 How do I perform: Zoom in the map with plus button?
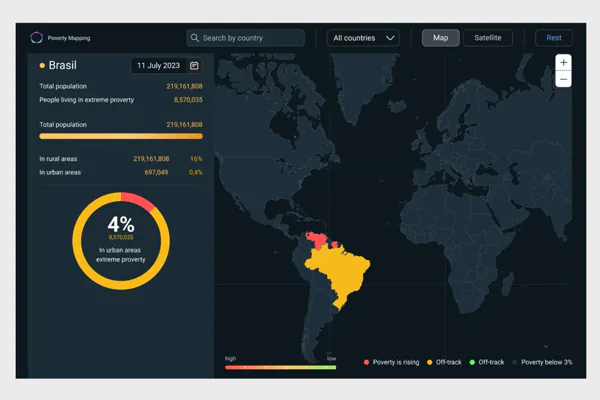[563, 62]
